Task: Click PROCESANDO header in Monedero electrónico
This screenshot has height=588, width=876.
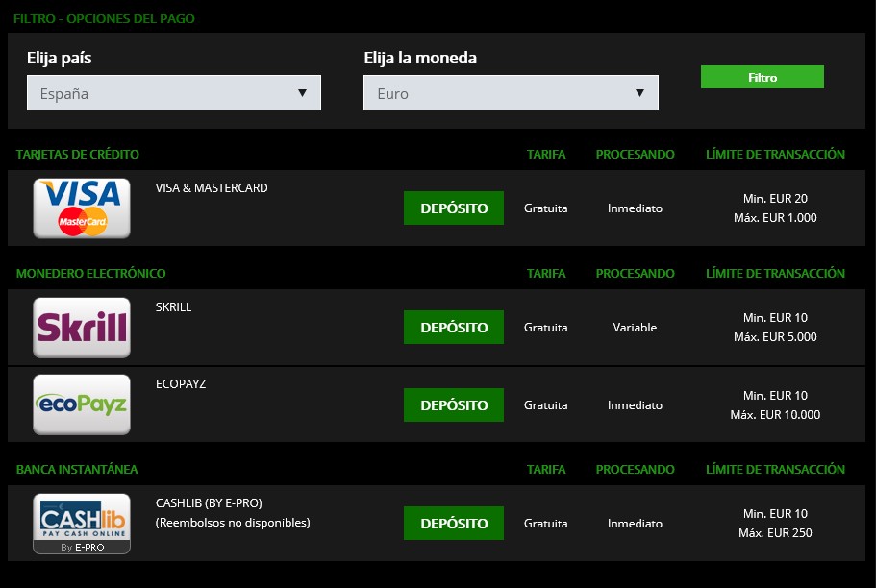Action: [x=635, y=274]
